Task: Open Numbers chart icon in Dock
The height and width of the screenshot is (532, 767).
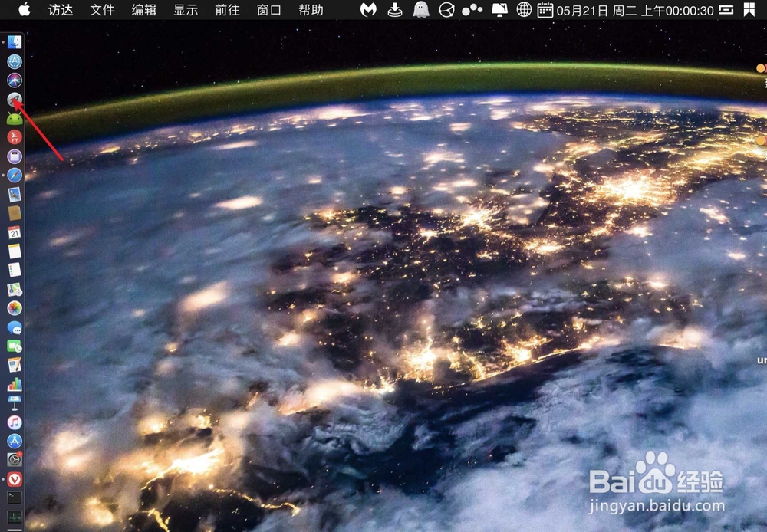Action: [15, 384]
